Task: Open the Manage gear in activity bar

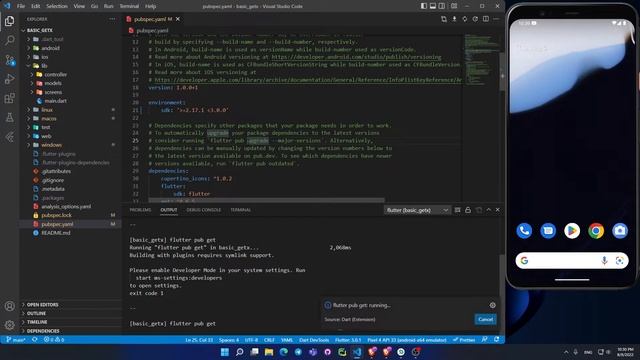Action: point(9,325)
